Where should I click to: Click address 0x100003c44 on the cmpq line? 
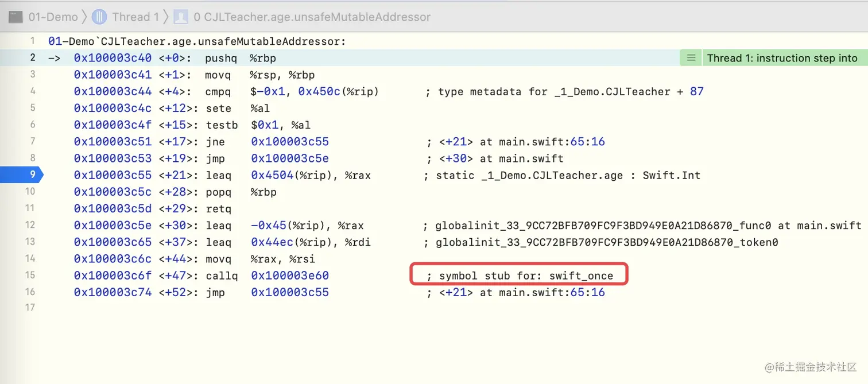coord(113,91)
